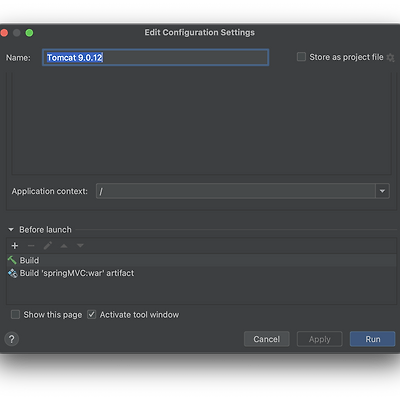This screenshot has width=400, height=400.
Task: Click the Run button
Action: coord(373,339)
